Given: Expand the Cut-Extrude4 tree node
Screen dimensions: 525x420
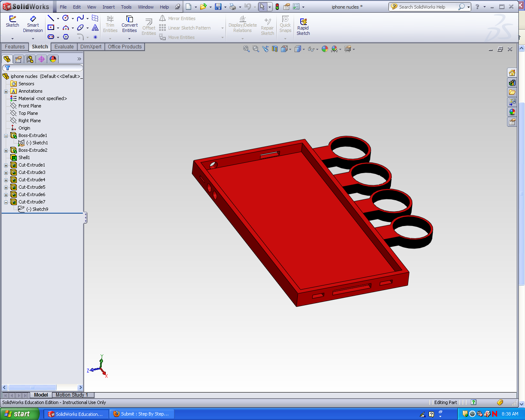Looking at the screenshot, I should [x=6, y=180].
